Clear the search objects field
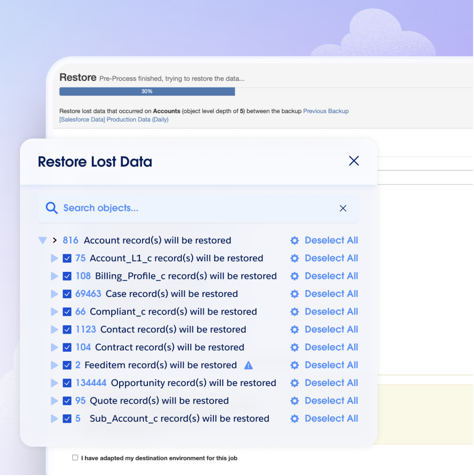474x476 pixels. point(343,208)
